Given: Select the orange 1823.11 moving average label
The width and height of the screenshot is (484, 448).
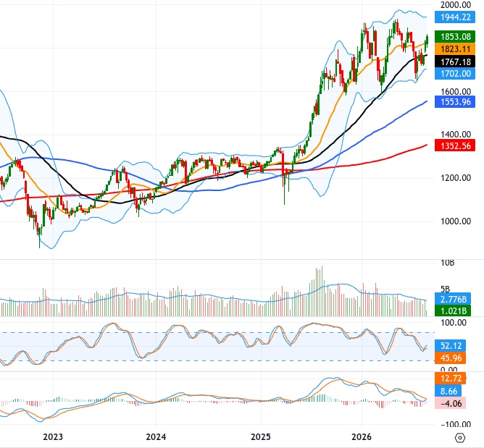Looking at the screenshot, I should coord(455,49).
